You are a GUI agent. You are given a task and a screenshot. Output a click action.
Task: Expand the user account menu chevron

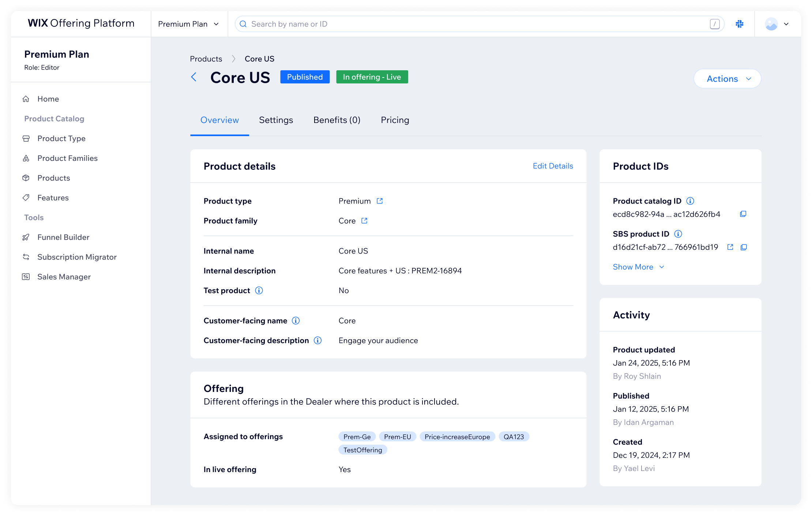(786, 24)
